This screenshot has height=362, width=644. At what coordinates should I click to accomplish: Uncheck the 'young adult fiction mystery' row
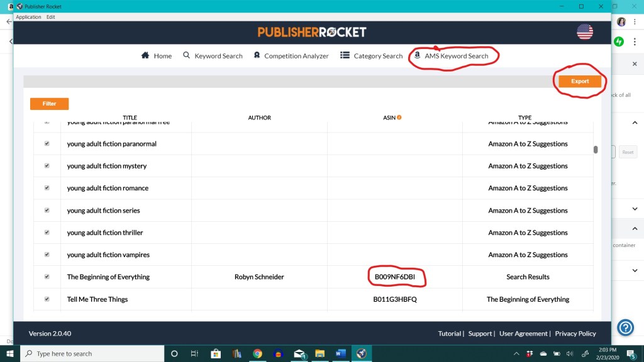point(47,166)
